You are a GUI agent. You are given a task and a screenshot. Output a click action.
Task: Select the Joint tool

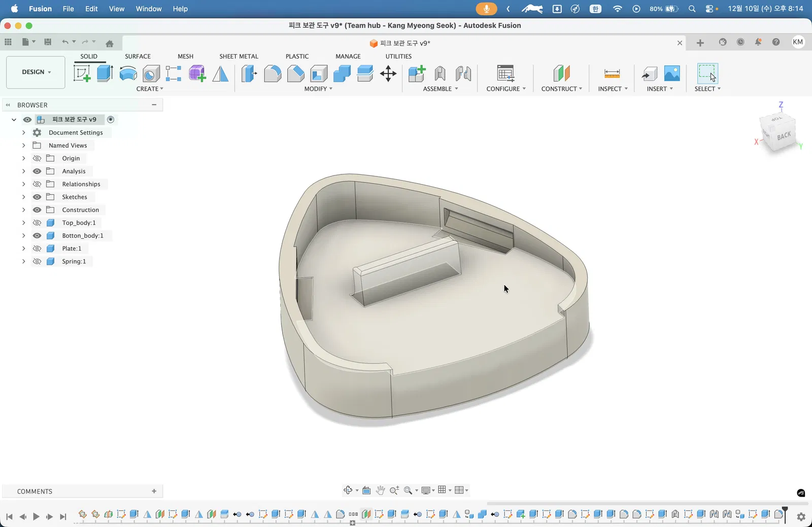pos(440,74)
